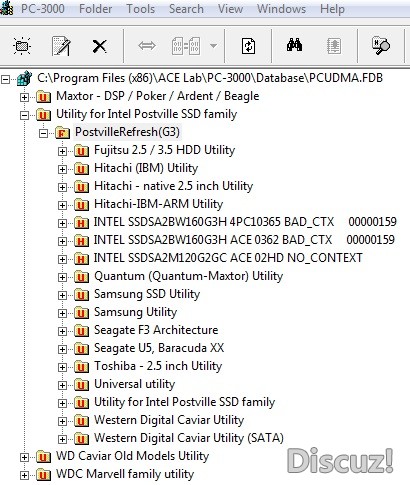Select INTEL SSDSA2M120G2GC NO_CONTEXT entry
The width and height of the screenshot is (410, 485).
[x=228, y=258]
